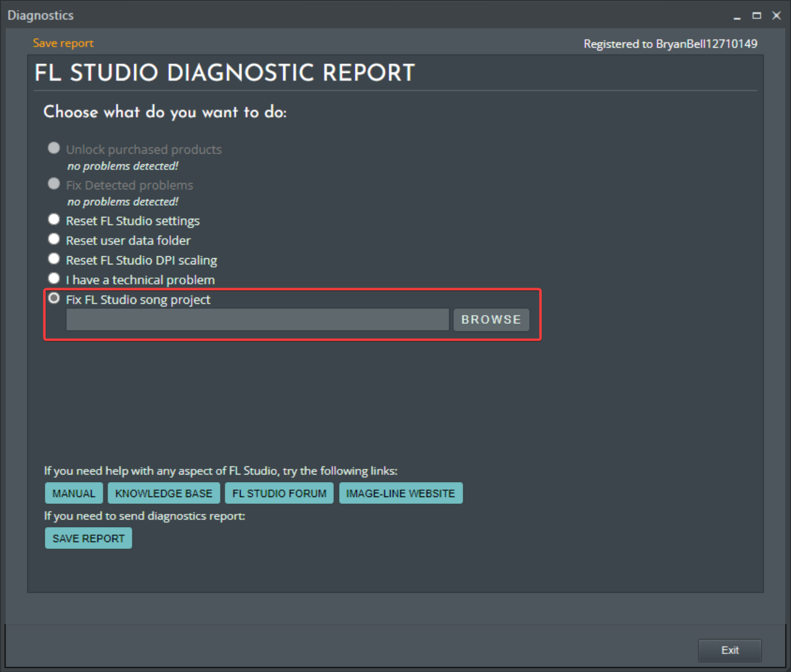Click the orange Save report link
This screenshot has width=791, height=672.
63,43
